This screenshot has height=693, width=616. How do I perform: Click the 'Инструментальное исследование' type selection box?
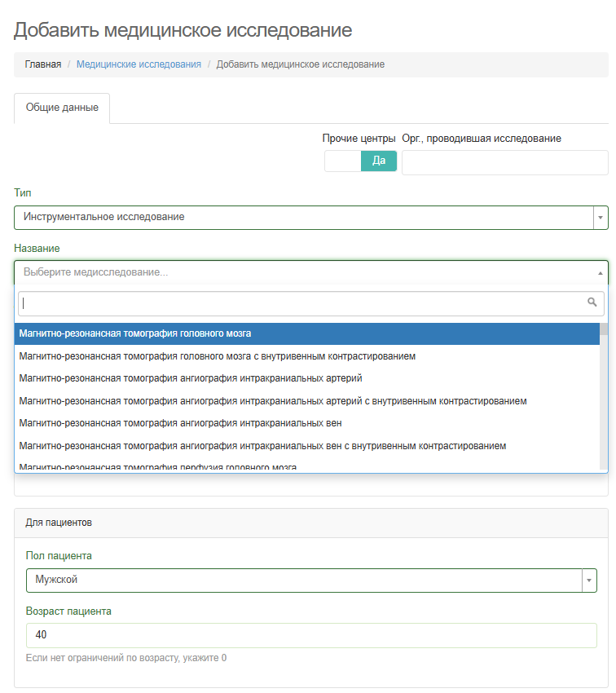pyautogui.click(x=303, y=218)
